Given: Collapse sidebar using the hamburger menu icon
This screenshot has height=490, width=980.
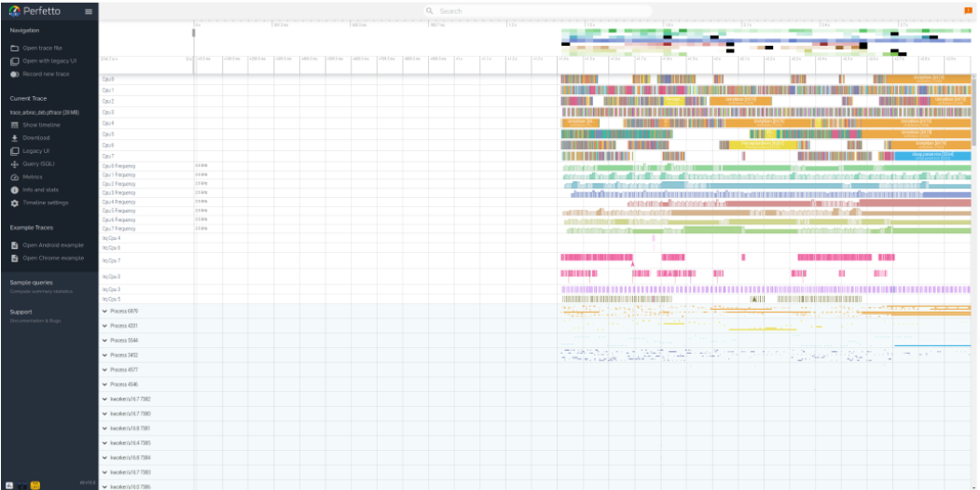Looking at the screenshot, I should [x=89, y=11].
